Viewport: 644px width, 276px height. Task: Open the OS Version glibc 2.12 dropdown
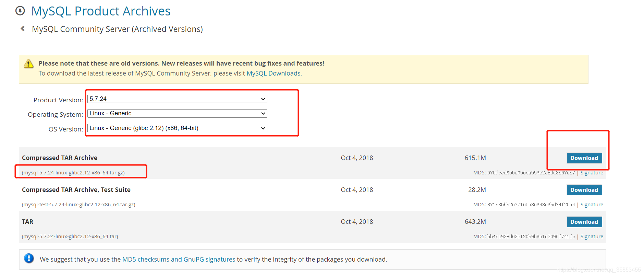(x=177, y=128)
